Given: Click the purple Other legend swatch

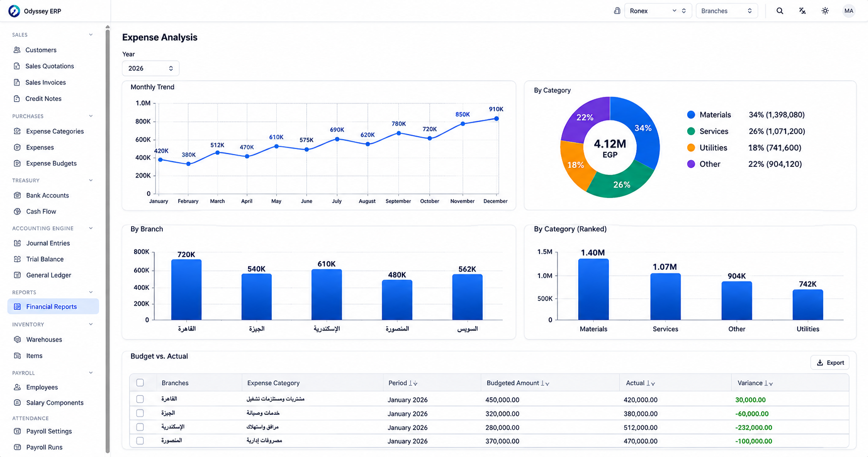Looking at the screenshot, I should coord(691,164).
